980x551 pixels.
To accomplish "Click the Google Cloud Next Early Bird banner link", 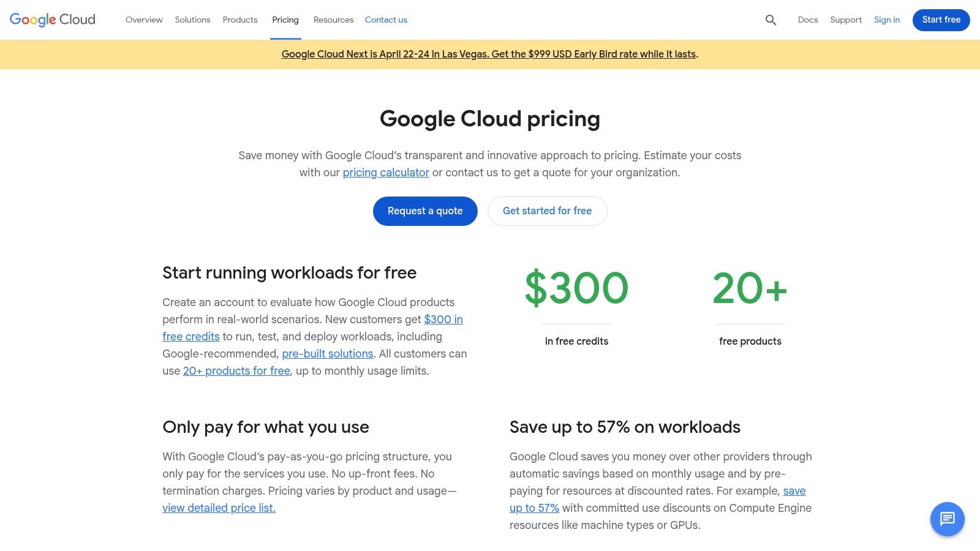I will 489,54.
